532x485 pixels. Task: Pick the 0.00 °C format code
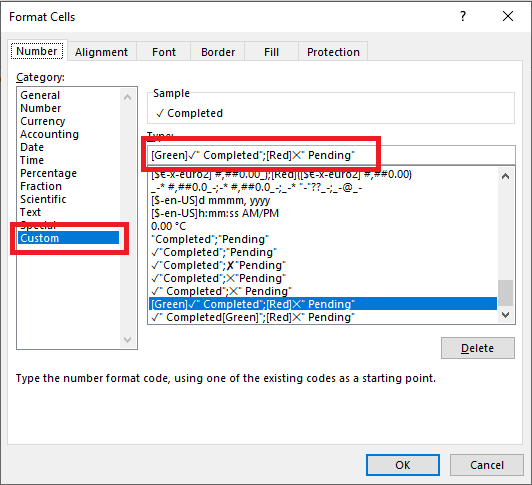(169, 226)
